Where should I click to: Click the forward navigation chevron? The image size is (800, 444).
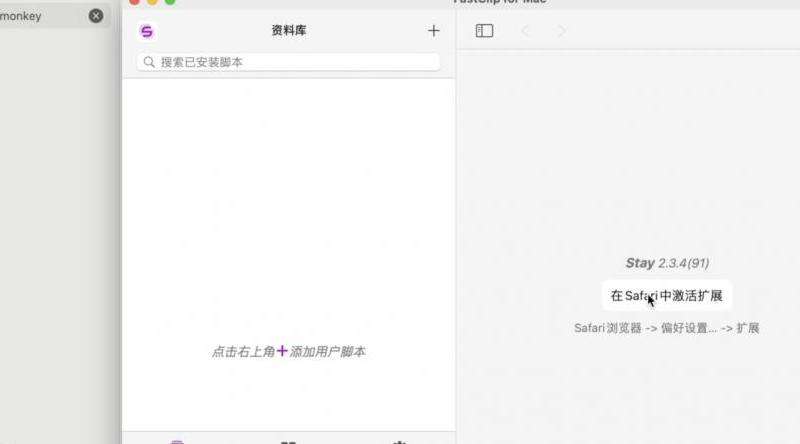click(561, 31)
